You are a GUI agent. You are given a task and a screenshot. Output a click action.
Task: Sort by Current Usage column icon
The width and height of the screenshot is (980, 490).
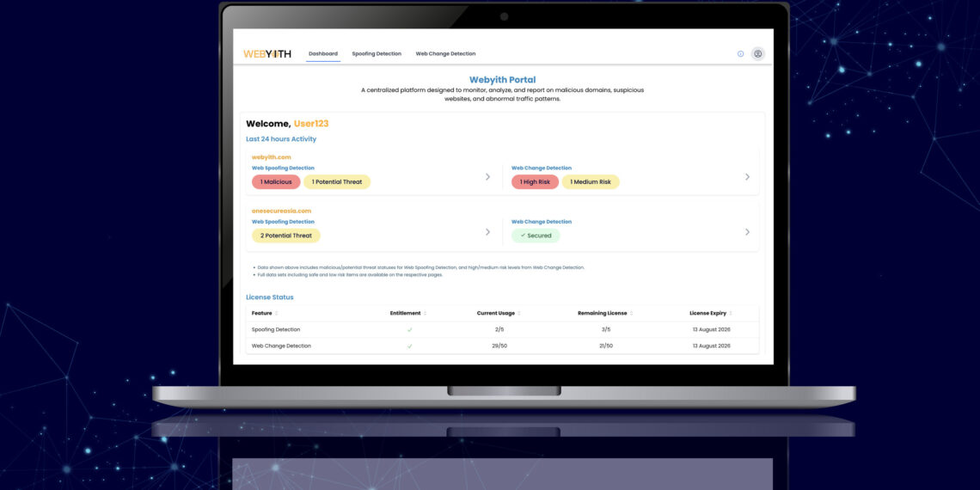coord(518,313)
